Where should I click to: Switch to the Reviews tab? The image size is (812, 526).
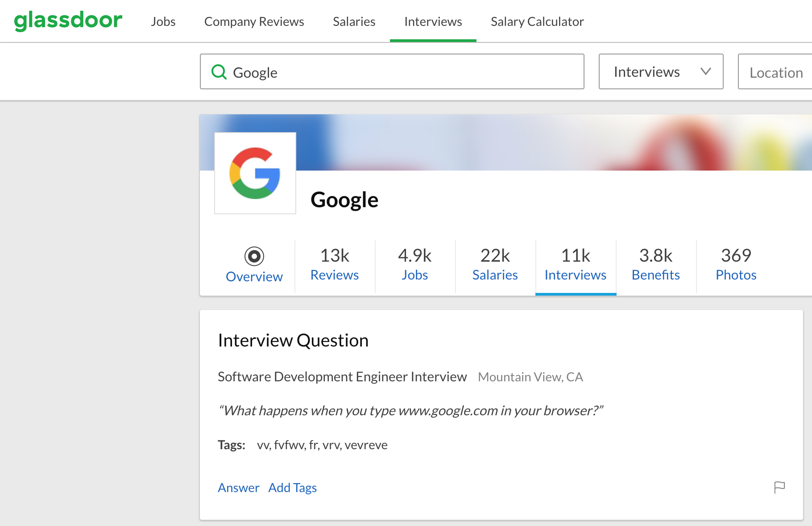click(x=334, y=265)
